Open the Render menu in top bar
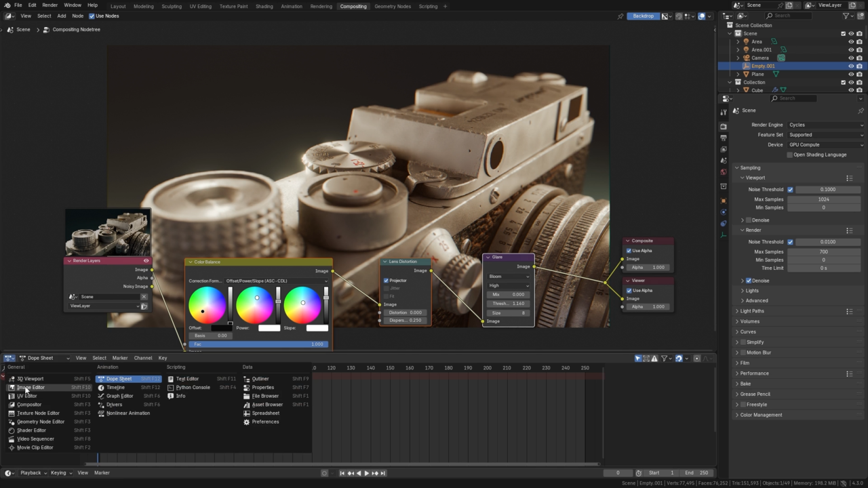868x488 pixels. click(50, 5)
